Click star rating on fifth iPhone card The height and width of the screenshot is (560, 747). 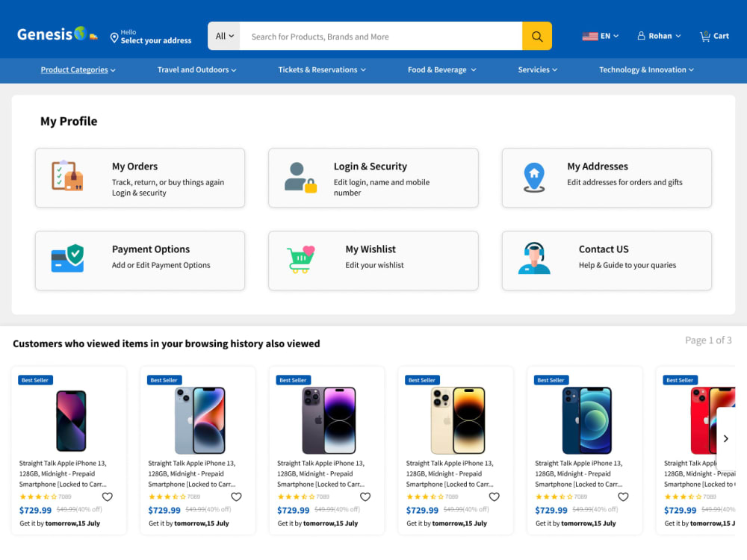pos(554,497)
